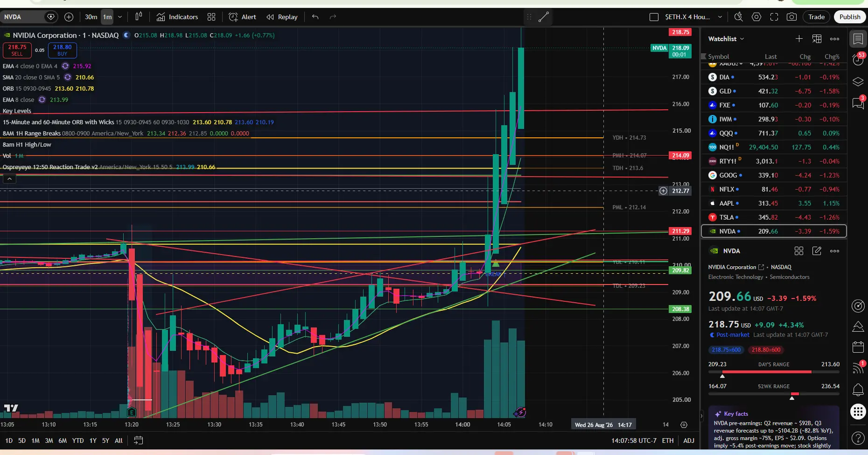Viewport: 868px width, 455px height.
Task: Open the calendar icon in the right sidebar
Action: (x=858, y=347)
